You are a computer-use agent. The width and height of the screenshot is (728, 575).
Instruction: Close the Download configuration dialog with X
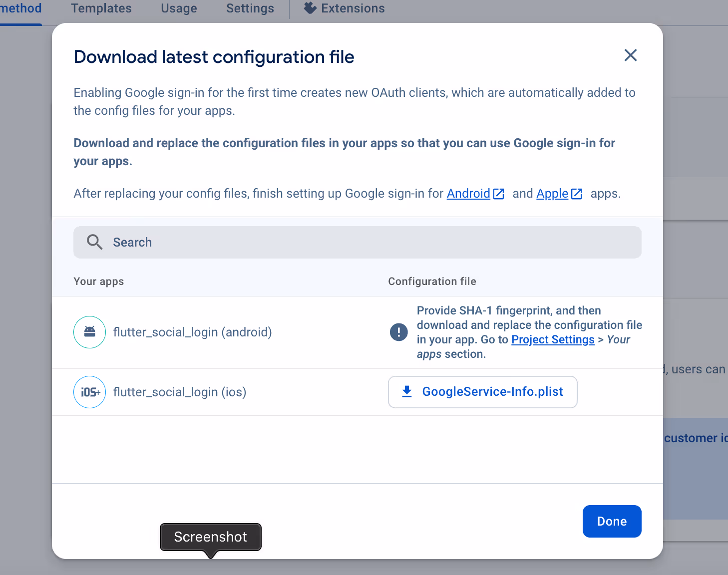pos(631,55)
